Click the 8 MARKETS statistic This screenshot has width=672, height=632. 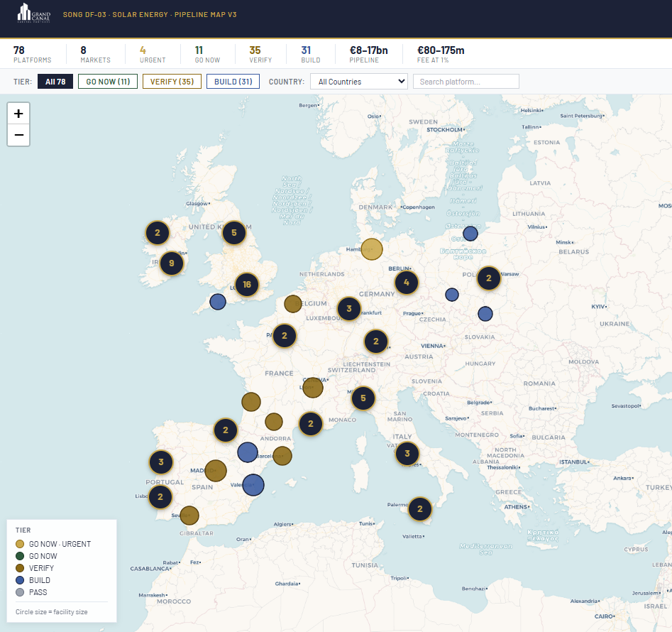[x=95, y=55]
